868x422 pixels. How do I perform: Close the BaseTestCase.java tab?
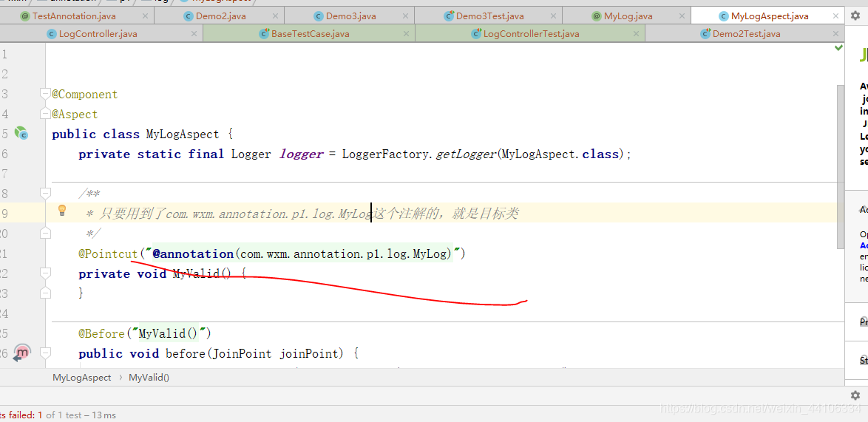coord(405,34)
